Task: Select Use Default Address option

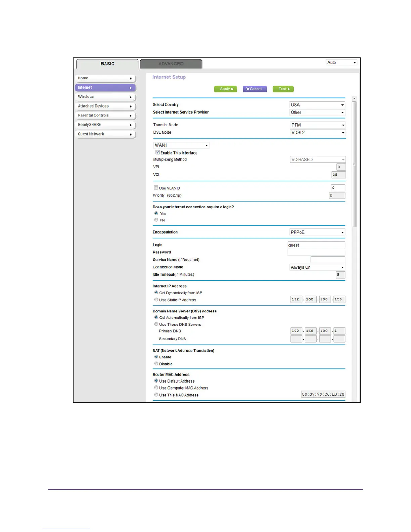Action: point(156,381)
